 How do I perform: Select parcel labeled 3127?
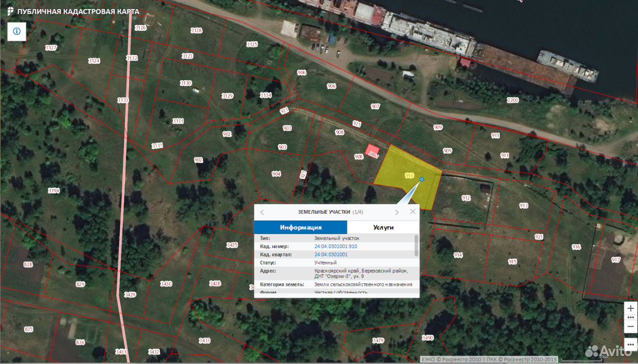pos(51,48)
